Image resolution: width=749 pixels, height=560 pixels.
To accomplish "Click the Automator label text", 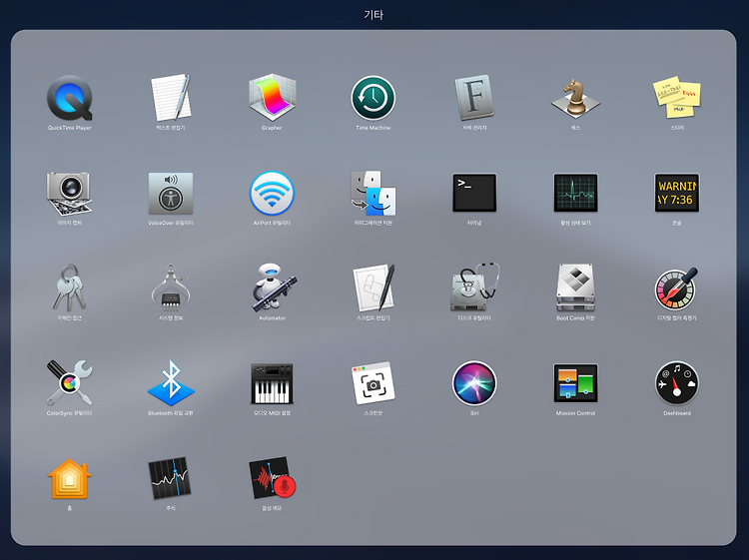I will coord(272,318).
